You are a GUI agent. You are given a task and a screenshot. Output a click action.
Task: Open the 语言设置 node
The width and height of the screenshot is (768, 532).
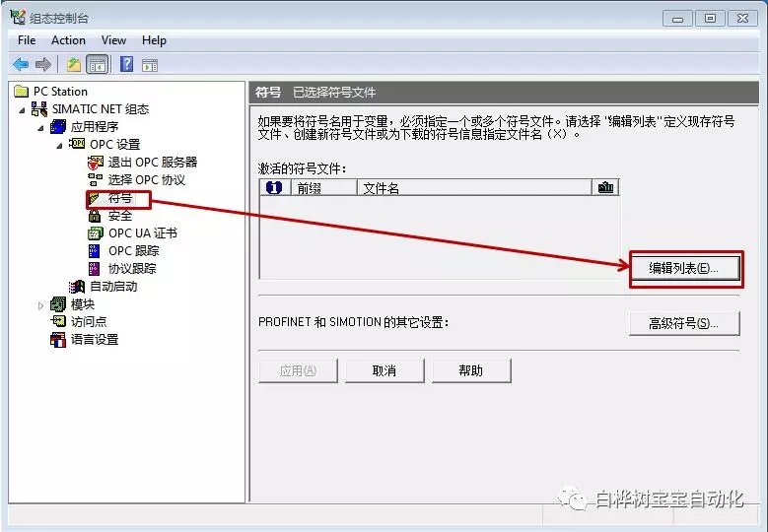click(94, 339)
